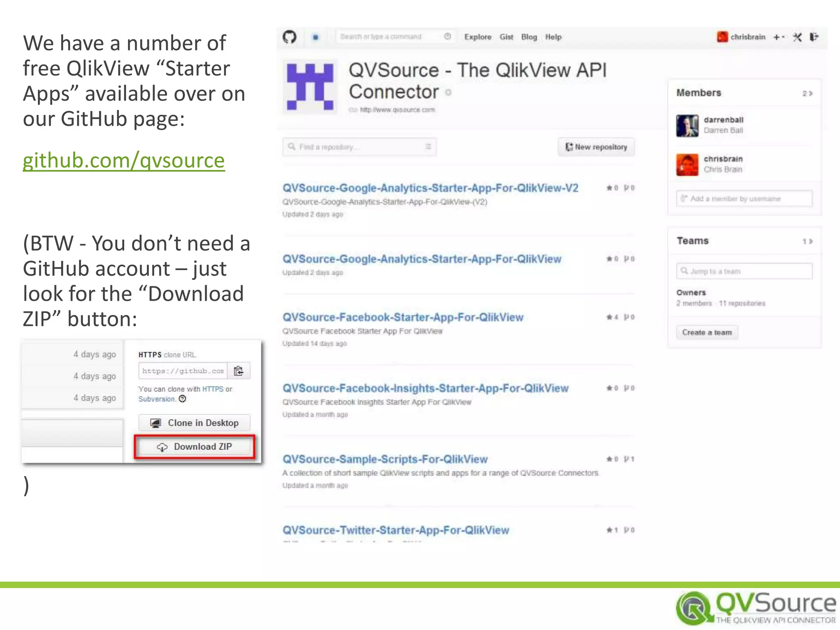Click chrisbrain member avatar in Members
The height and width of the screenshot is (630, 840).
click(x=687, y=164)
